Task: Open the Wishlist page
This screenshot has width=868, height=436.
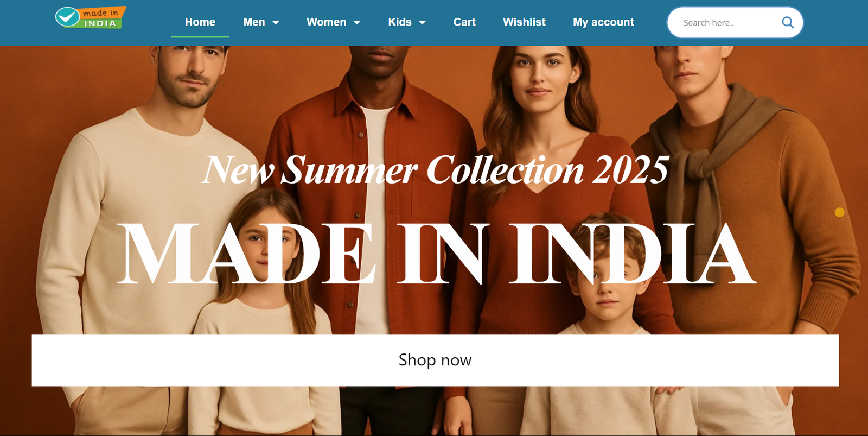Action: [524, 22]
